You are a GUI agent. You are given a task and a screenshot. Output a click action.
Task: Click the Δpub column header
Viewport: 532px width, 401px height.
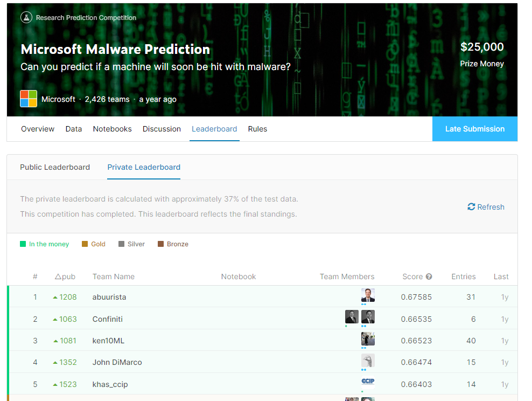65,276
